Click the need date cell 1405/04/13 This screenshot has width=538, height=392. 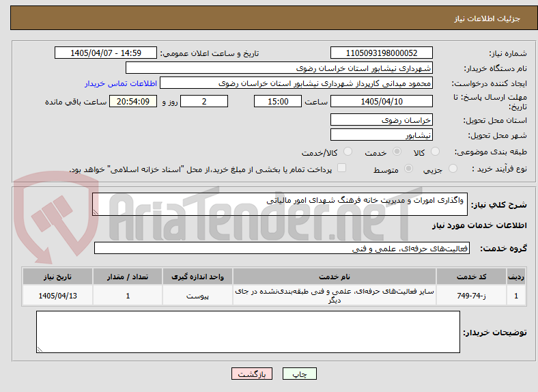click(x=57, y=296)
